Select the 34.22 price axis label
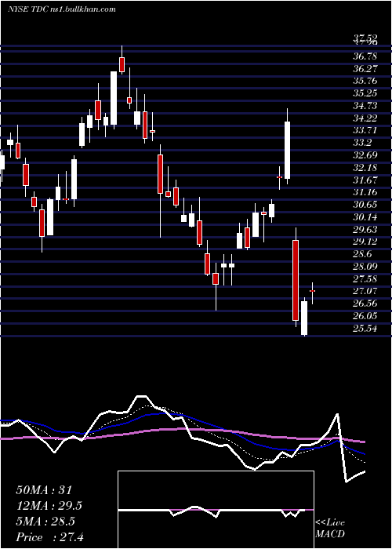This screenshot has width=392, height=549. [x=365, y=118]
